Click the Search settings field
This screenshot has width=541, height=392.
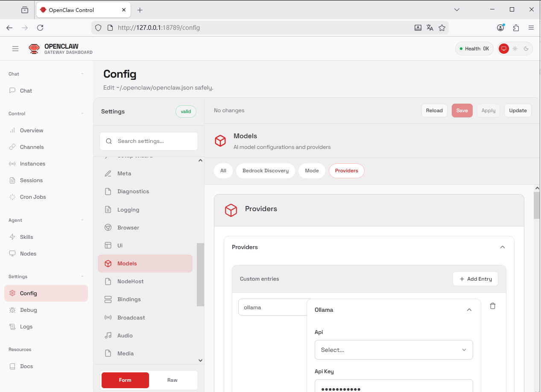click(x=149, y=141)
